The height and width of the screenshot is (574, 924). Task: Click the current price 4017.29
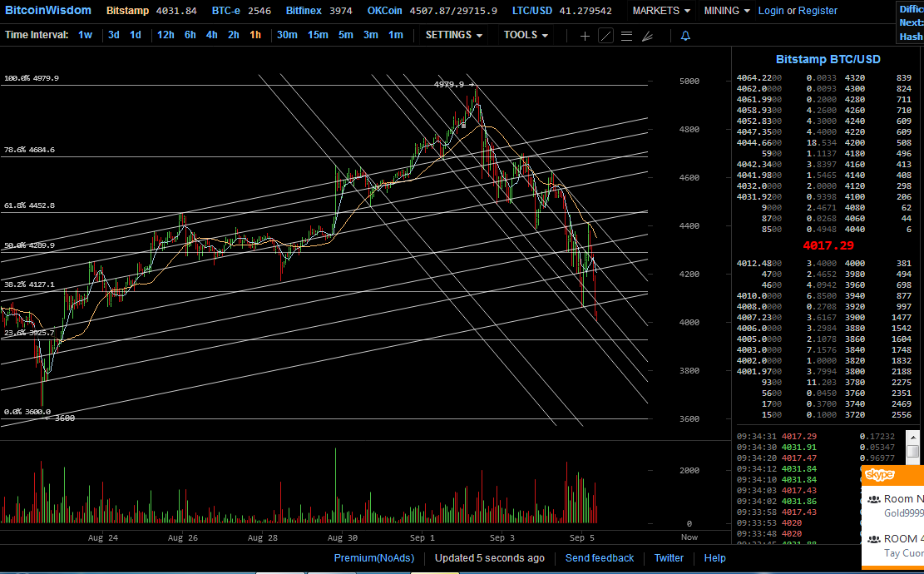tap(828, 245)
